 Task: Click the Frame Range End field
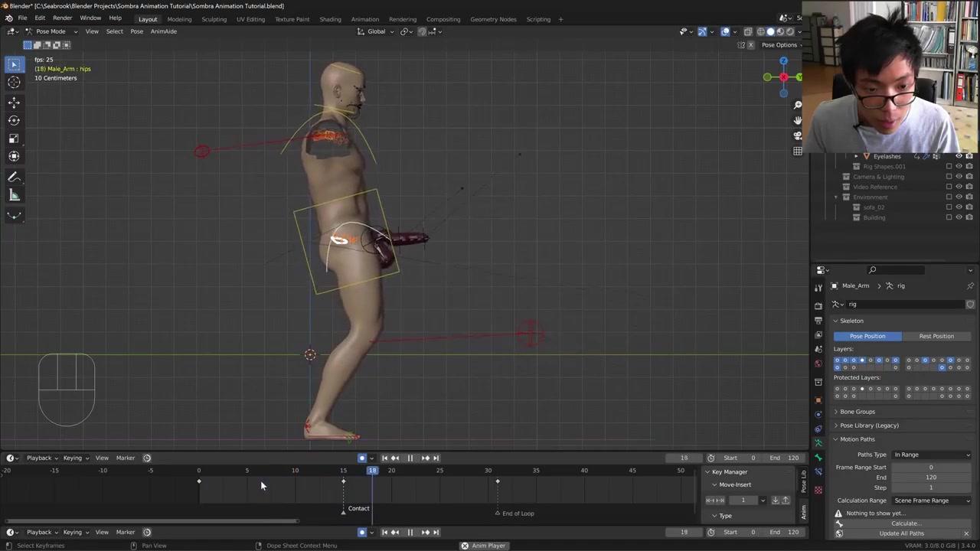[x=931, y=478]
